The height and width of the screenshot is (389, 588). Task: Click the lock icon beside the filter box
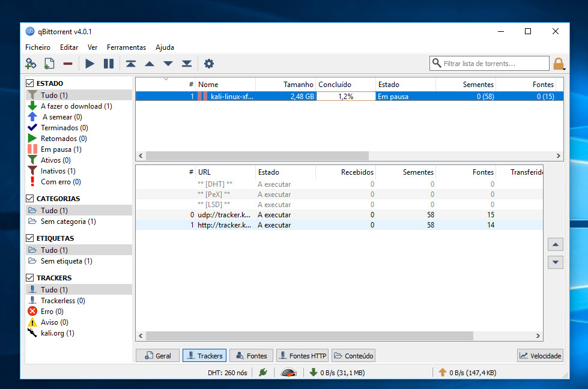pos(557,63)
